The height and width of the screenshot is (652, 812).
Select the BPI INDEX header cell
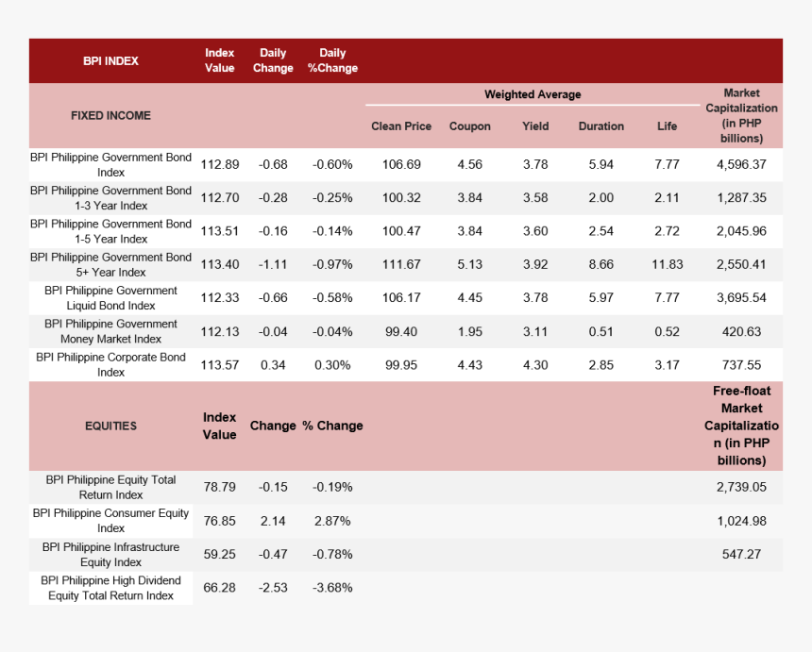(x=110, y=61)
